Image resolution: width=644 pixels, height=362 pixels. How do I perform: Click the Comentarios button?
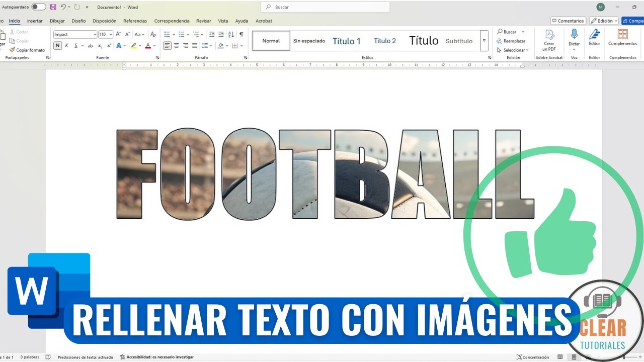click(568, 21)
